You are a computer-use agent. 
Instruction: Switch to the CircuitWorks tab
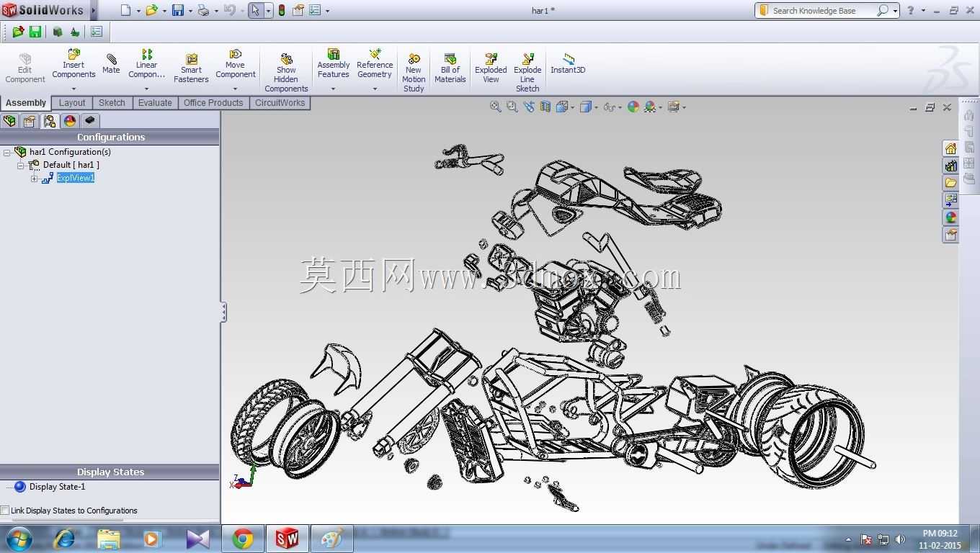coord(280,103)
